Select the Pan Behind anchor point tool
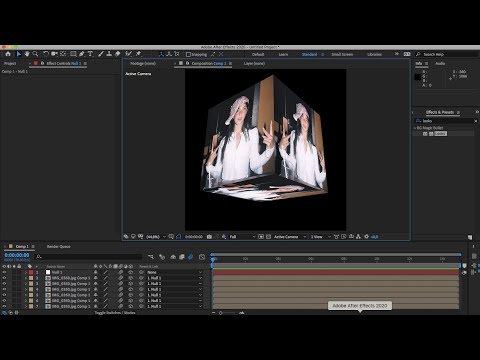This screenshot has height=360, width=480. point(63,54)
